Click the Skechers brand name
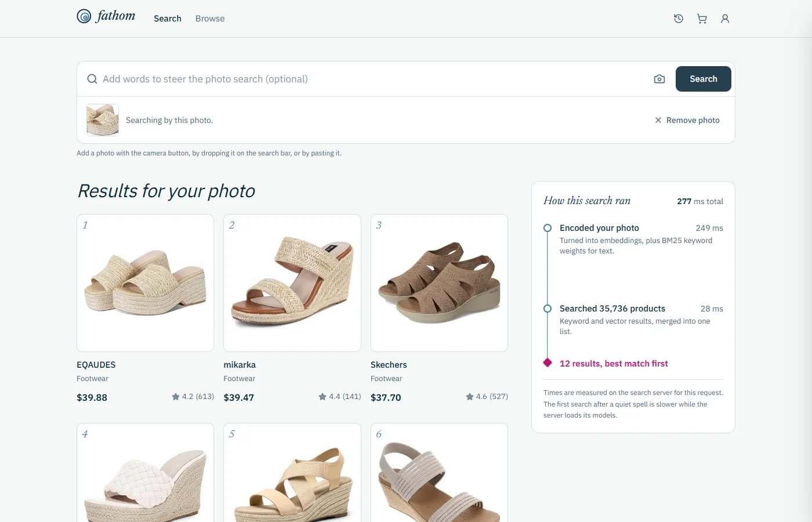The height and width of the screenshot is (522, 812). pos(389,365)
